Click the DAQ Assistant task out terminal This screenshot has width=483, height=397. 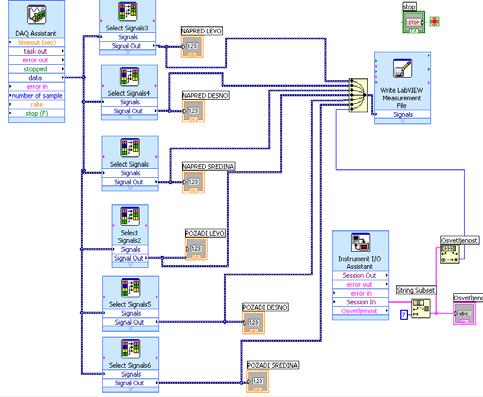36,51
